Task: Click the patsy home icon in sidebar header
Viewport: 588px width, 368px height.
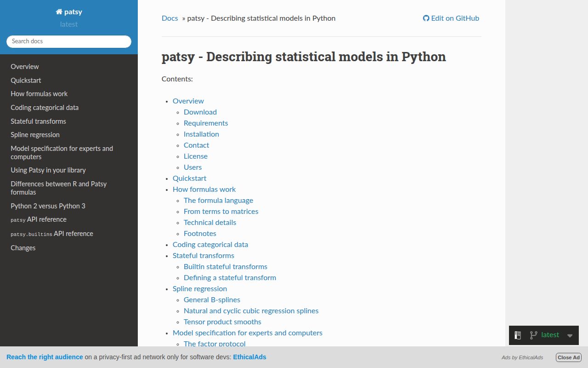Action: point(59,12)
